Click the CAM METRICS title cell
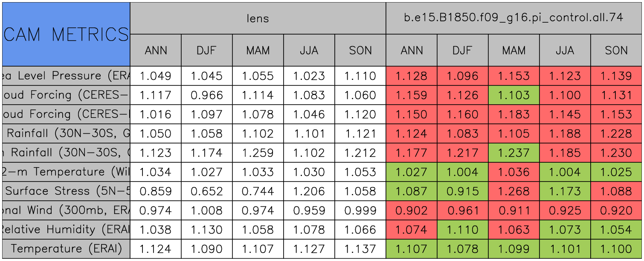Viewport: 644px width, 261px height. point(66,34)
